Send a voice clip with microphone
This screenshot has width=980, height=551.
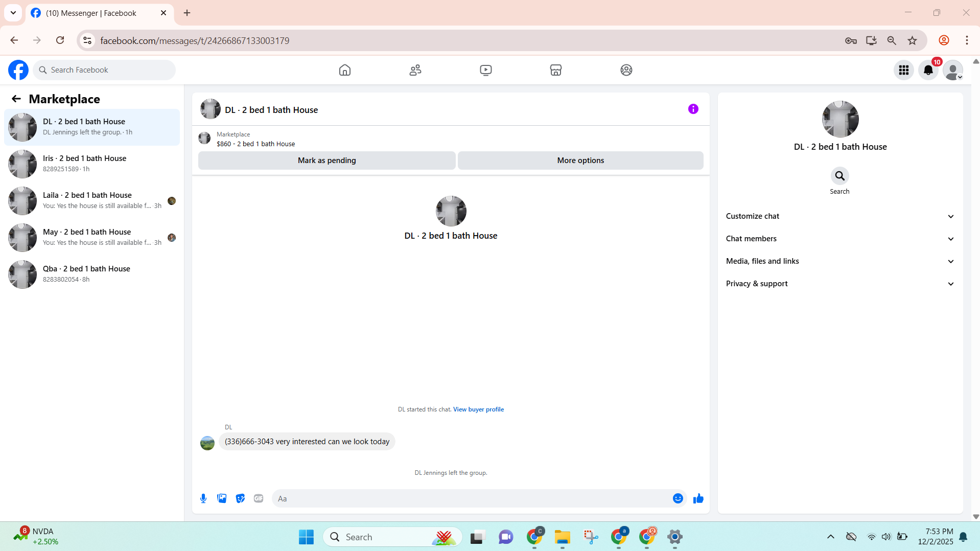(203, 498)
